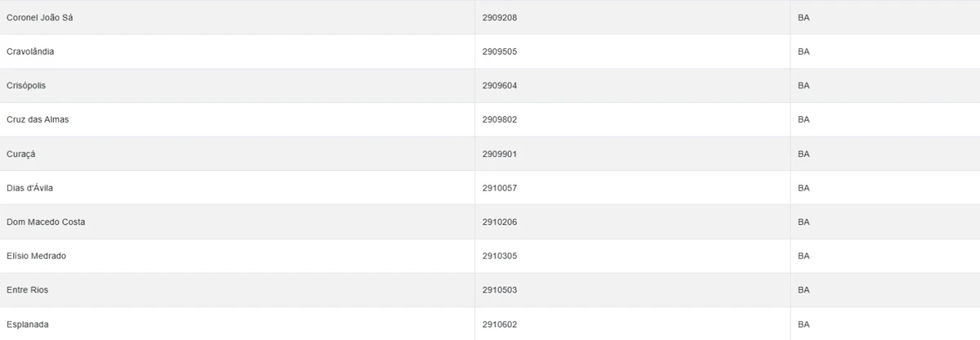Select the code 2909505 cell
Viewport: 980px width, 340px height.
[500, 51]
